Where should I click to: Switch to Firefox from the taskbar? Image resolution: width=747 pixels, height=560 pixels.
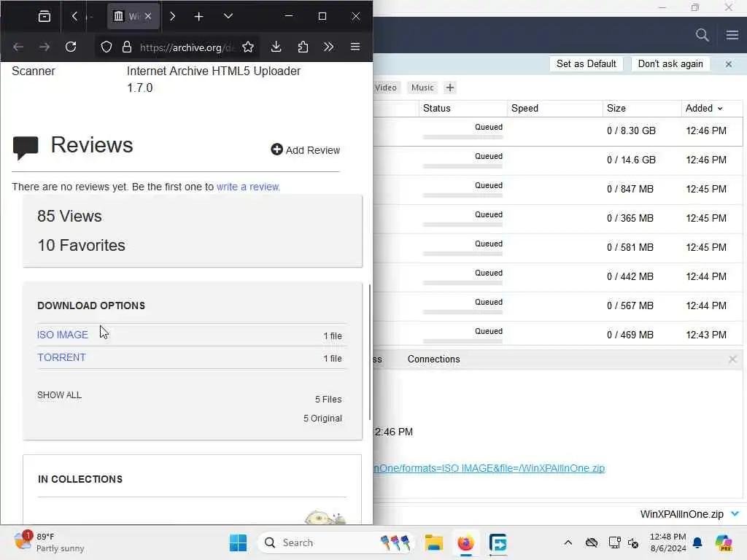tap(465, 542)
